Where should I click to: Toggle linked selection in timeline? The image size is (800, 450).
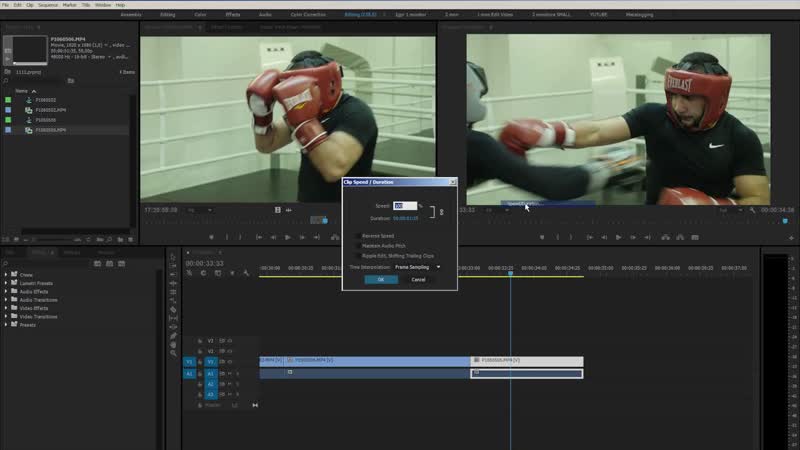[218, 273]
